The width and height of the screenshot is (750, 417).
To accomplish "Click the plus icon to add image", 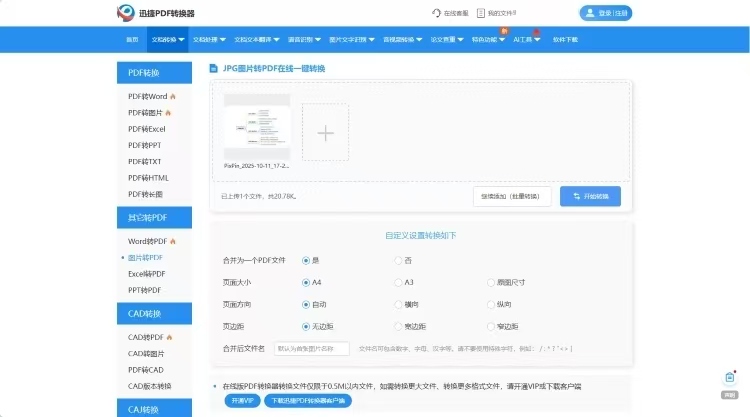I will click(x=325, y=132).
